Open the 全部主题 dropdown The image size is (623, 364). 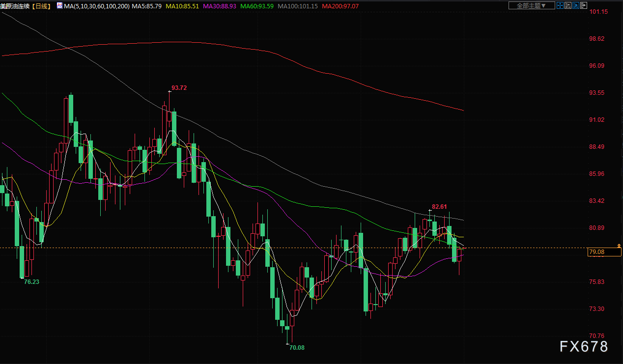pyautogui.click(x=532, y=5)
